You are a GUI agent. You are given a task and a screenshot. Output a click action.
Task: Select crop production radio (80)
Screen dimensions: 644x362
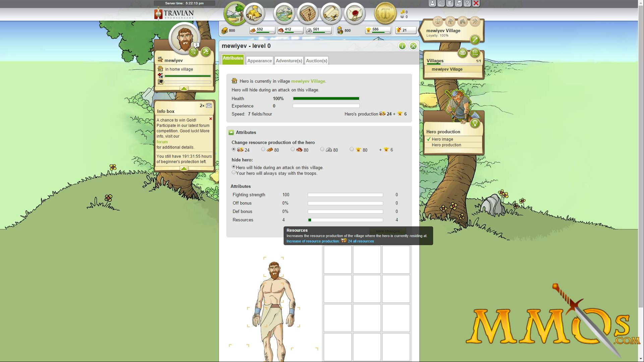[x=352, y=149]
